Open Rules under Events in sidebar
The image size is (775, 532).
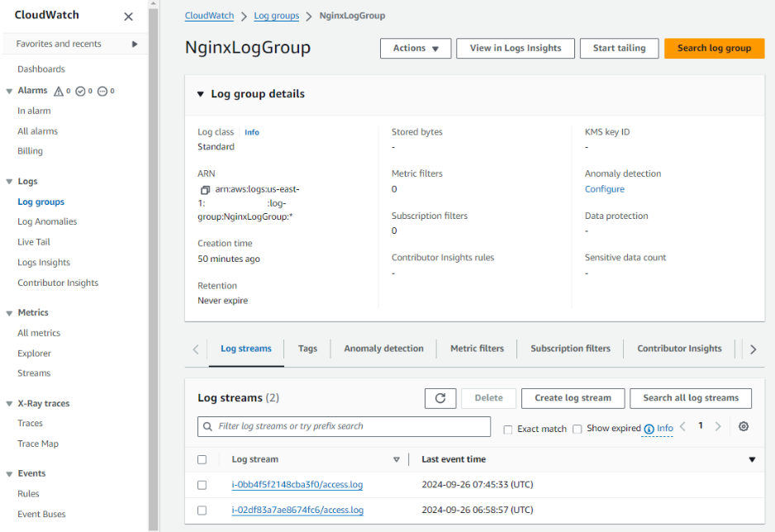point(28,494)
